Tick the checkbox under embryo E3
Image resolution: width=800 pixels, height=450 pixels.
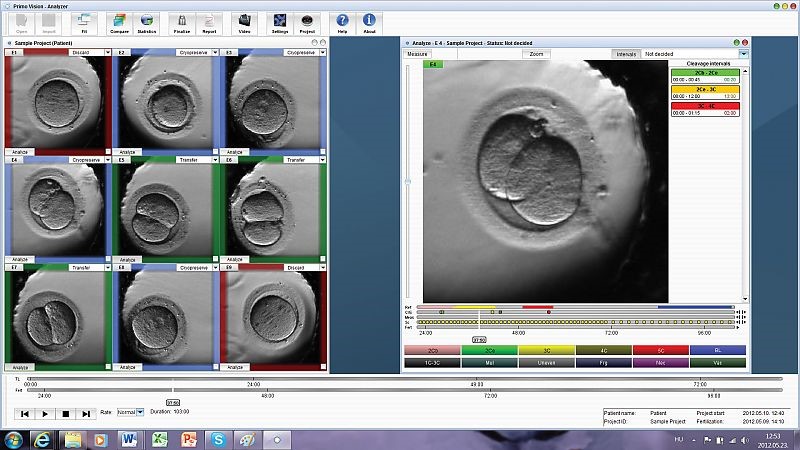click(x=322, y=152)
